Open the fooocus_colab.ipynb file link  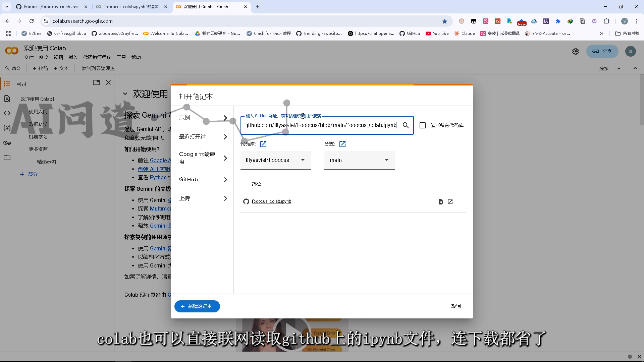(271, 201)
